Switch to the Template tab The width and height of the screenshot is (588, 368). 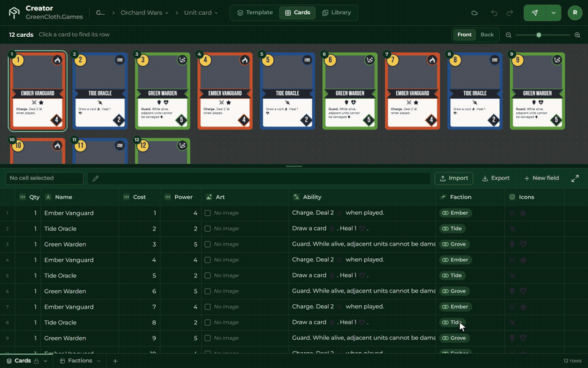(255, 12)
